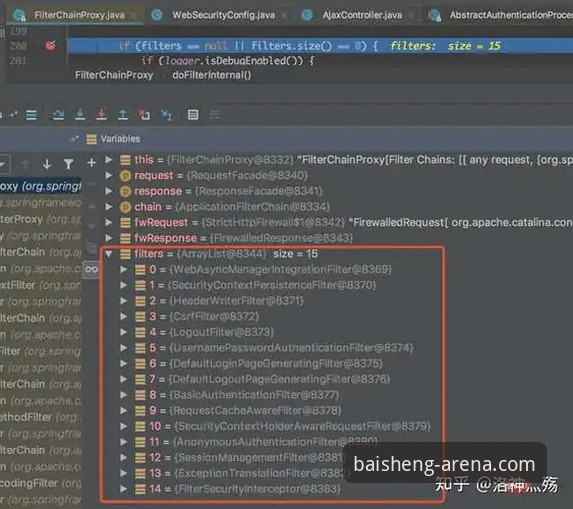Click the previous frame up arrow

(x=25, y=164)
